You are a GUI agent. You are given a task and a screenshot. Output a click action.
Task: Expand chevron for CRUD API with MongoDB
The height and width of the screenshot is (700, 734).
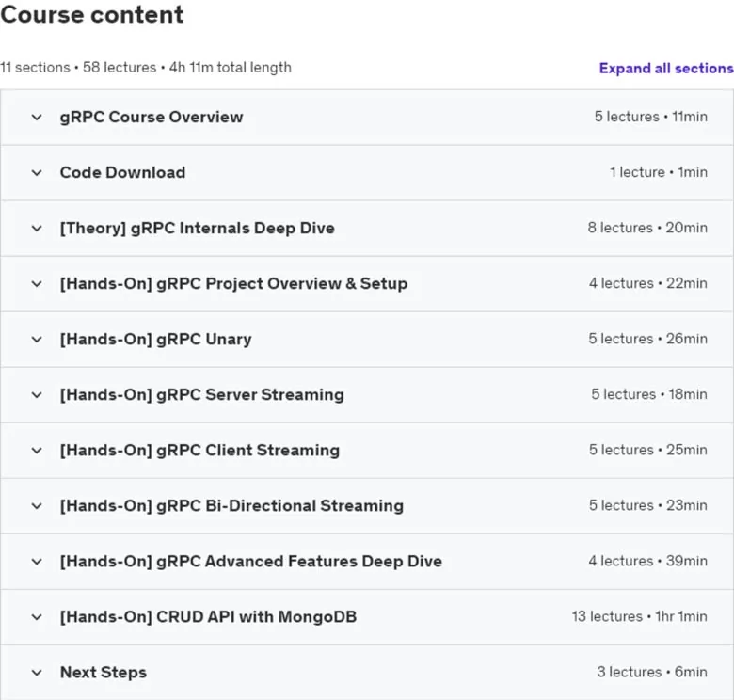pyautogui.click(x=37, y=617)
